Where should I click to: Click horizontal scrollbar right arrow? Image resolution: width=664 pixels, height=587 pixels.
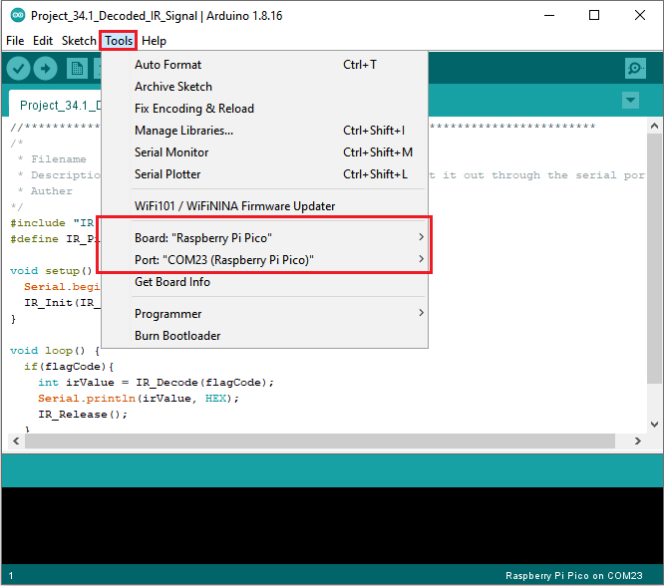638,441
